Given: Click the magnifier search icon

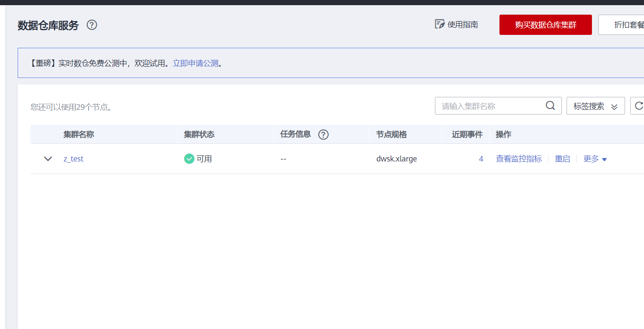Looking at the screenshot, I should (x=550, y=106).
